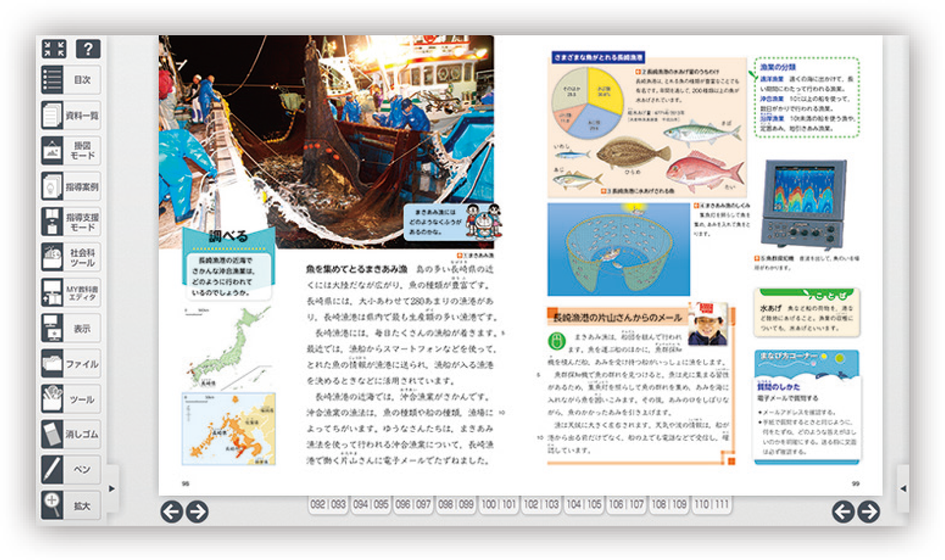Expand the right side panel arrow tab
Viewport: 945px width, 560px height.
point(903,488)
